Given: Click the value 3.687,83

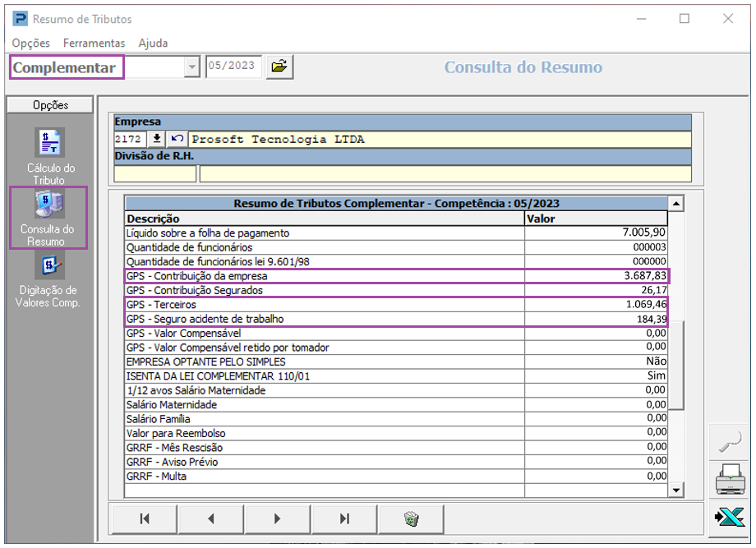Looking at the screenshot, I should click(x=645, y=276).
